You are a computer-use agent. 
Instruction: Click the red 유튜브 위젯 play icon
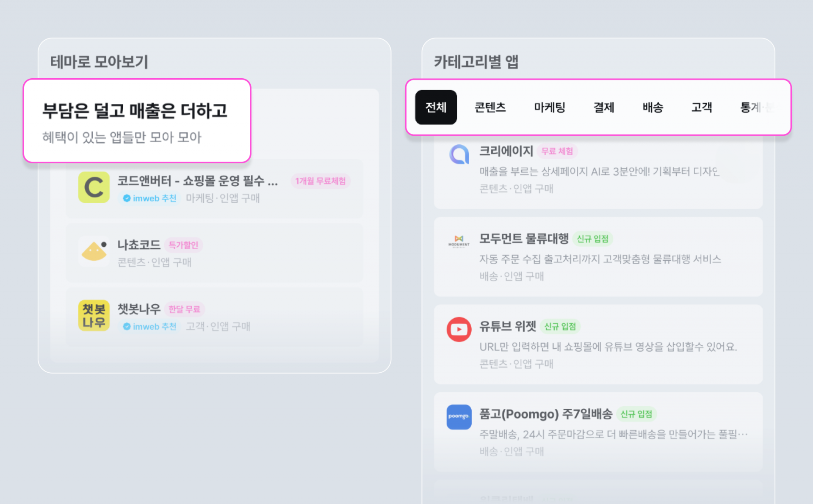coord(459,329)
